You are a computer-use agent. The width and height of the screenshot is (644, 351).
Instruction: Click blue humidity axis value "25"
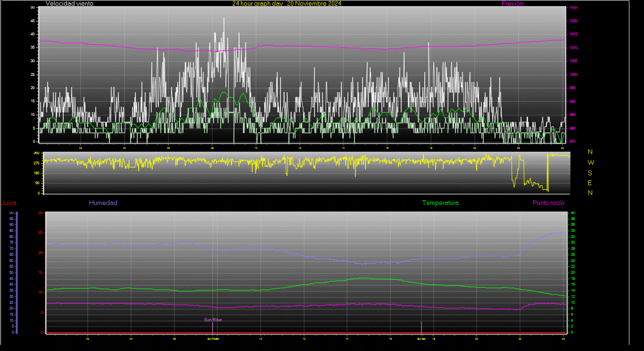pos(11,302)
